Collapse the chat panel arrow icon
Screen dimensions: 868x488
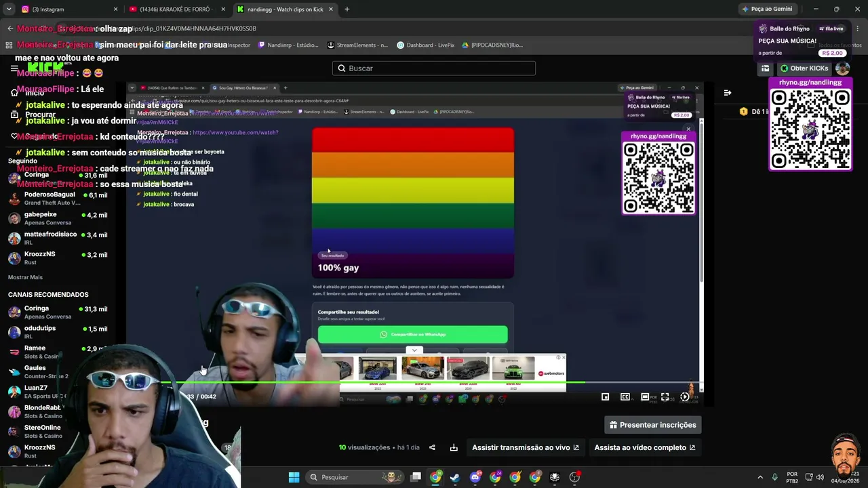(728, 93)
